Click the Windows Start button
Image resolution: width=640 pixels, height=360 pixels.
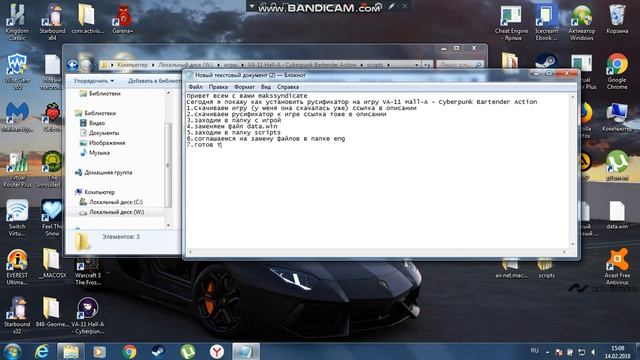pyautogui.click(x=13, y=352)
